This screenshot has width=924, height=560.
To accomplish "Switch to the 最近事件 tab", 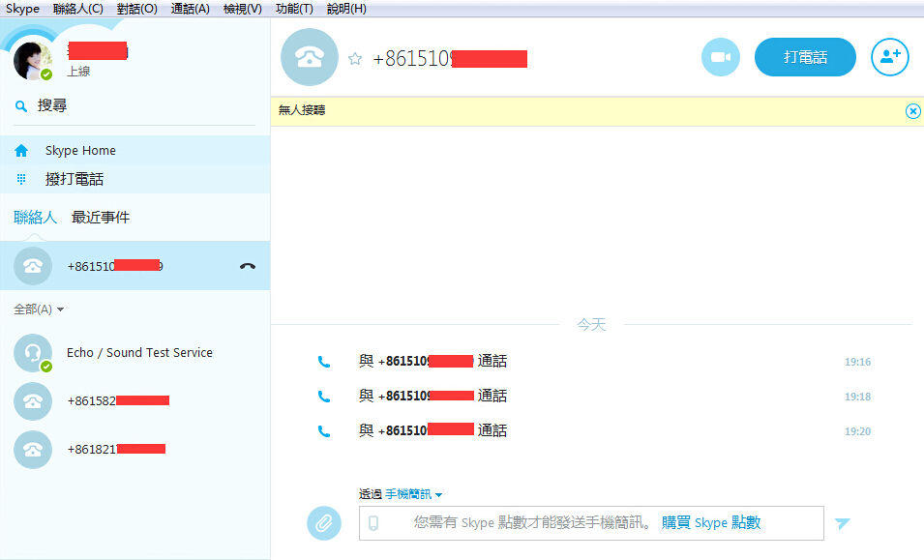I will 101,218.
